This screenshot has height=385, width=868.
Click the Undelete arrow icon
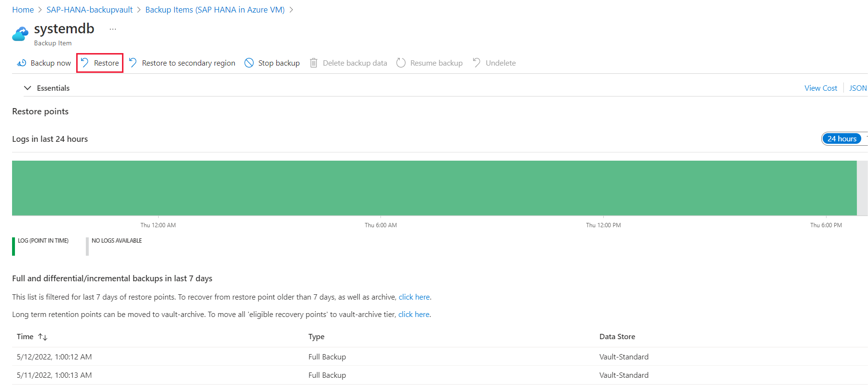click(x=476, y=63)
